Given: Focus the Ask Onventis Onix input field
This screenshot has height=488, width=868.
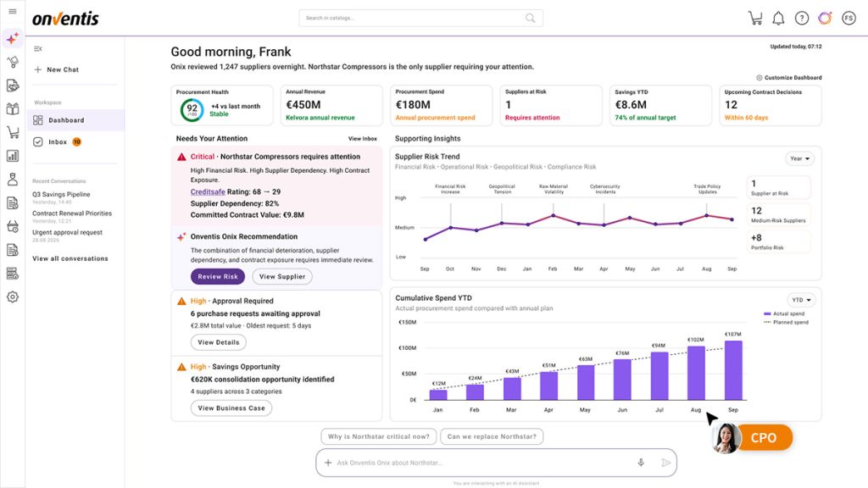Looking at the screenshot, I should click(496, 463).
